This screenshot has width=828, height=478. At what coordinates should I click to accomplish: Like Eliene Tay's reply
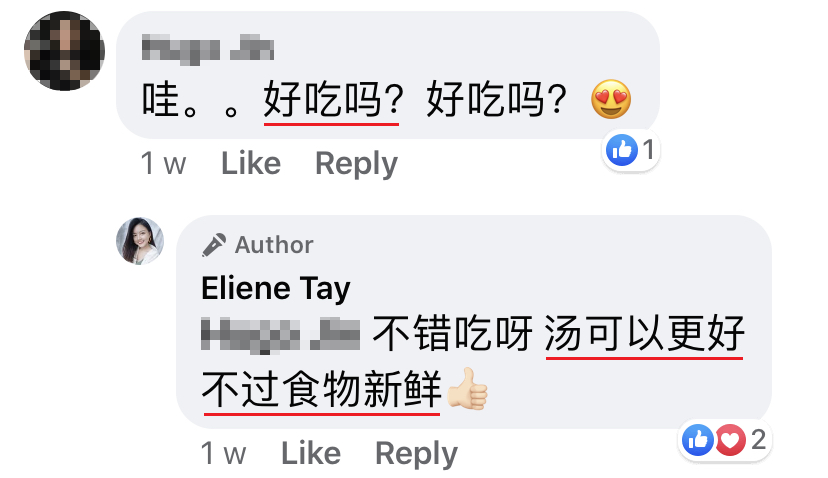[310, 453]
